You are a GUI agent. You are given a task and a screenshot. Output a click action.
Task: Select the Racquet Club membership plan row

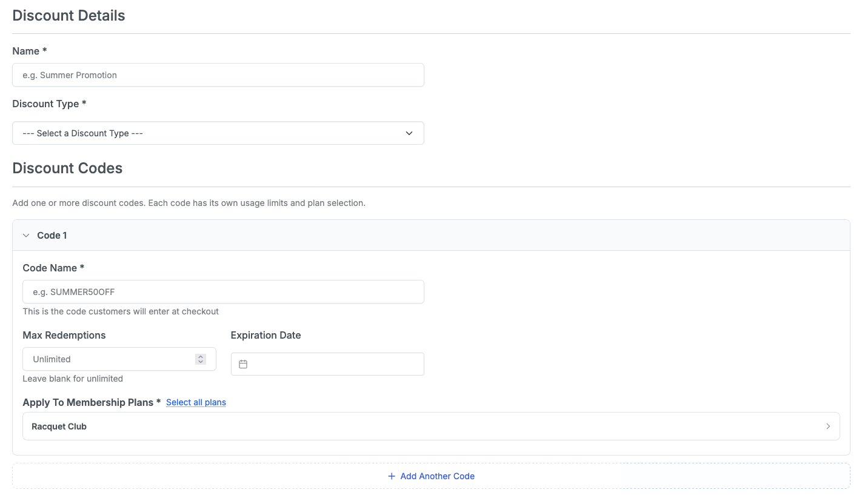pyautogui.click(x=364, y=426)
